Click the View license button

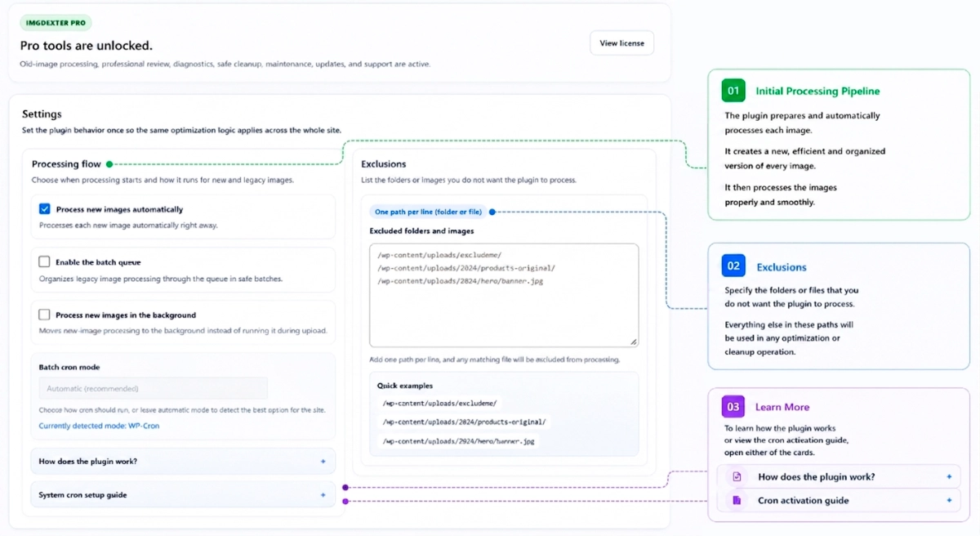click(x=621, y=43)
